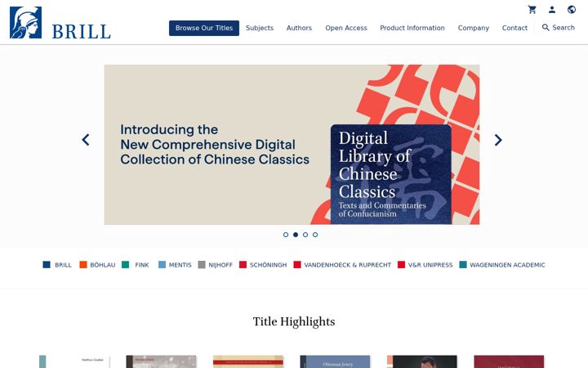Open the Contact menu

(514, 28)
